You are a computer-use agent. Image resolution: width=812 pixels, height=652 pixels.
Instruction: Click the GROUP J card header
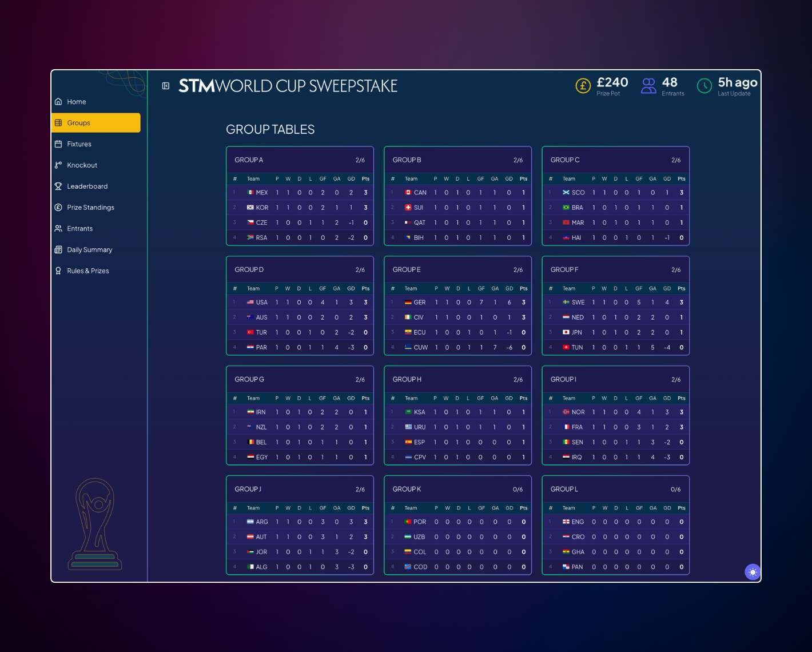300,490
